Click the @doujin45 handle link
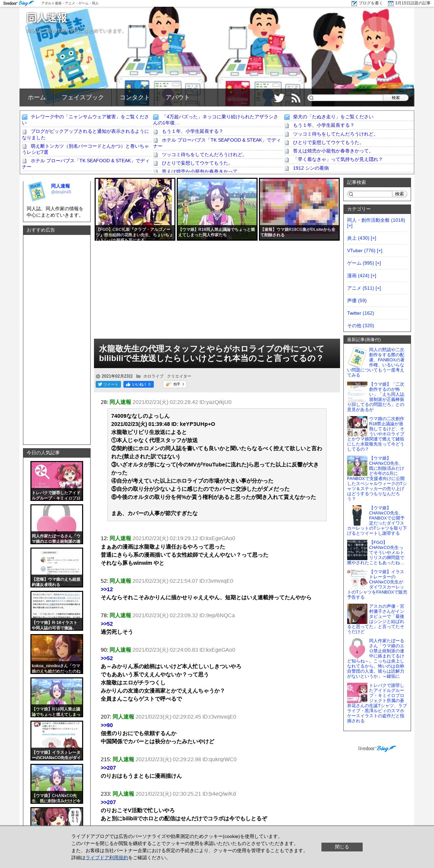The height and width of the screenshot is (868, 434). (61, 192)
